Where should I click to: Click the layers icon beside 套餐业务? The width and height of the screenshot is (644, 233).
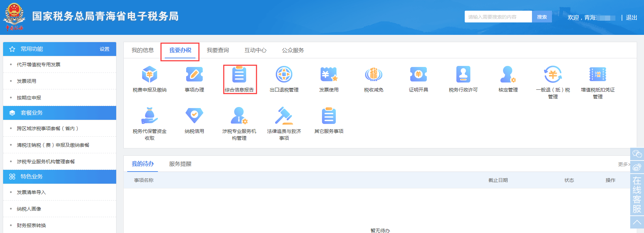click(x=12, y=113)
